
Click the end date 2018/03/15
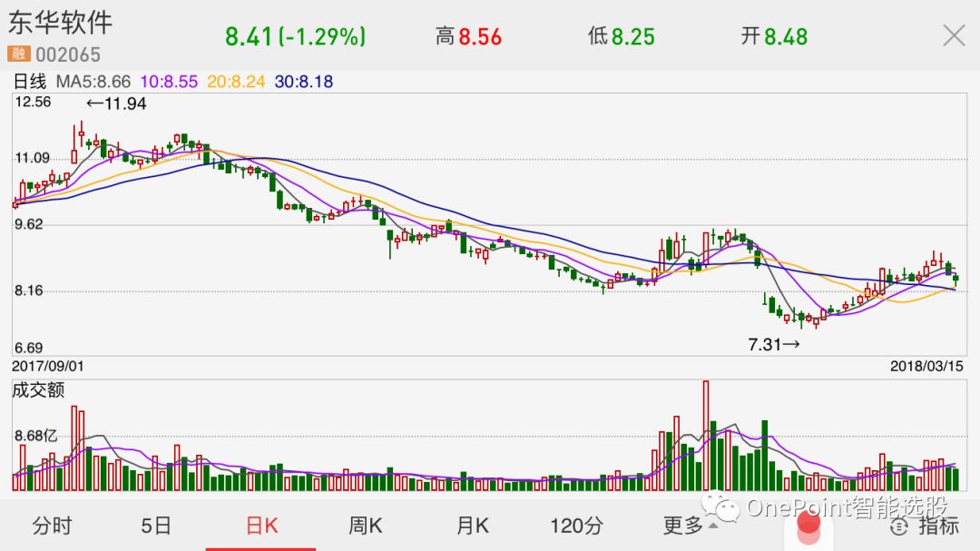click(x=926, y=367)
